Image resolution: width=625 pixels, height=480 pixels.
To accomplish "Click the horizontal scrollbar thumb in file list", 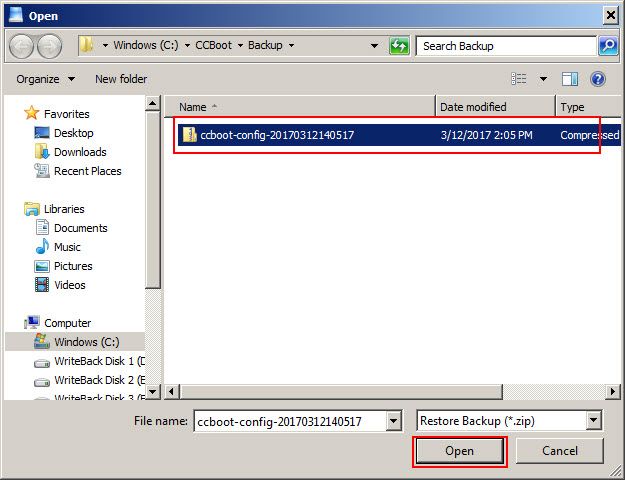I will (x=341, y=391).
